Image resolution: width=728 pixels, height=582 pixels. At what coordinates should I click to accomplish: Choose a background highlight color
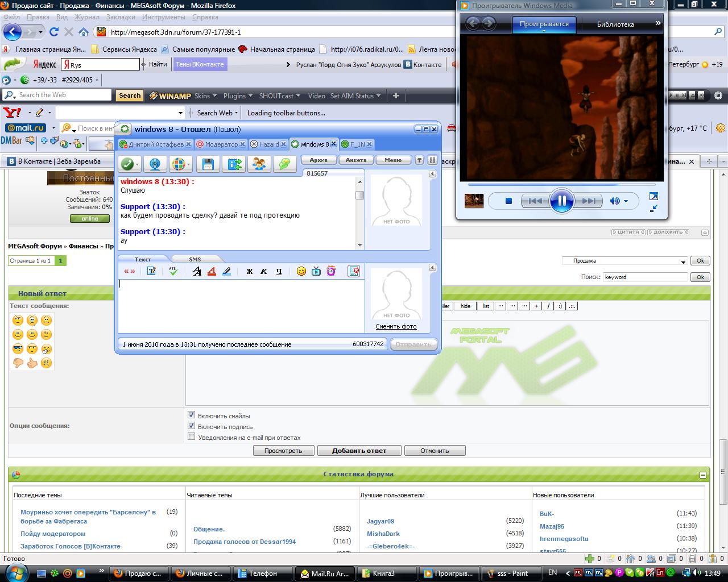[x=226, y=271]
